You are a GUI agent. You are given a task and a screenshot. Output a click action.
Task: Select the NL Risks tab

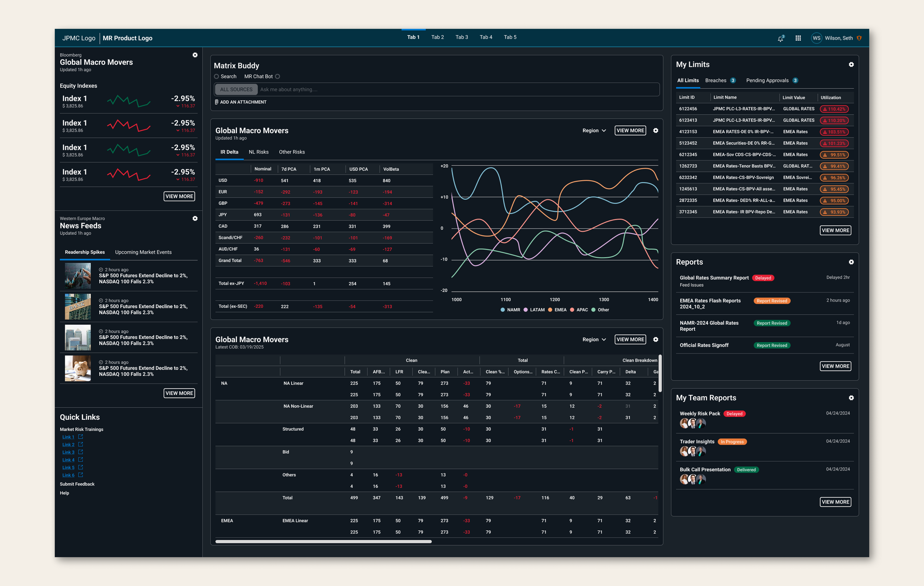pyautogui.click(x=259, y=152)
